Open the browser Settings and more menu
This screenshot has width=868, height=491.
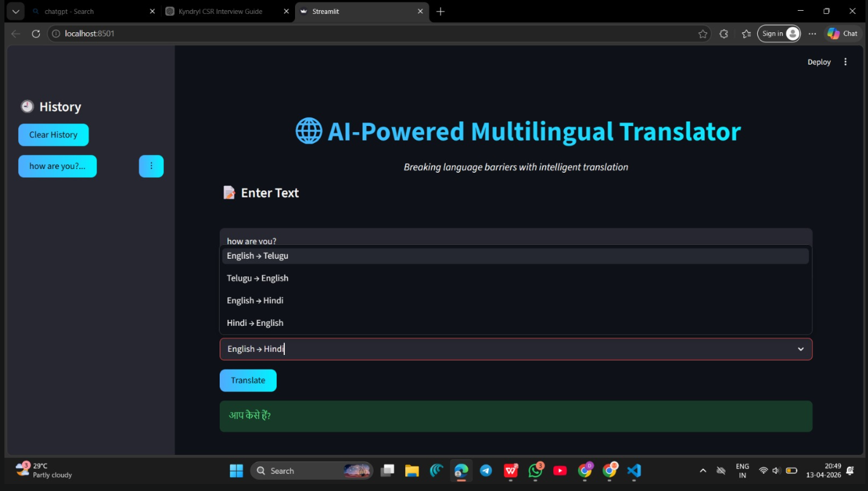pos(812,34)
